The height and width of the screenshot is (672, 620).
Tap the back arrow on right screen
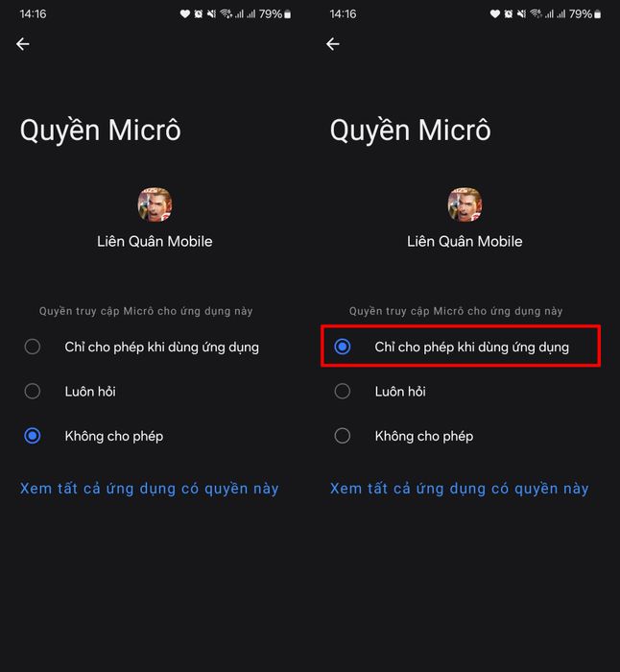[332, 44]
